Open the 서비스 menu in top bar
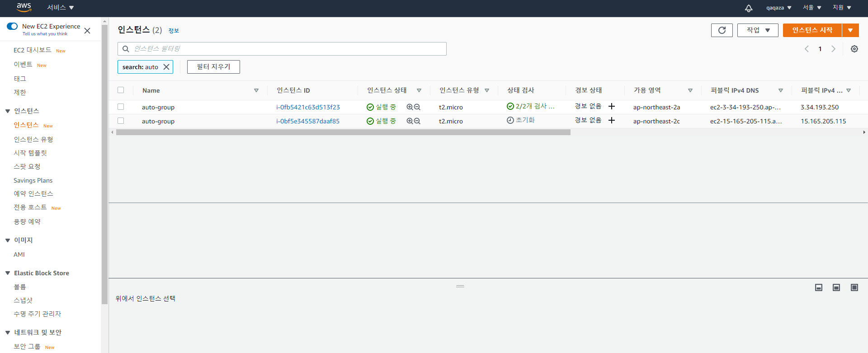 point(60,8)
